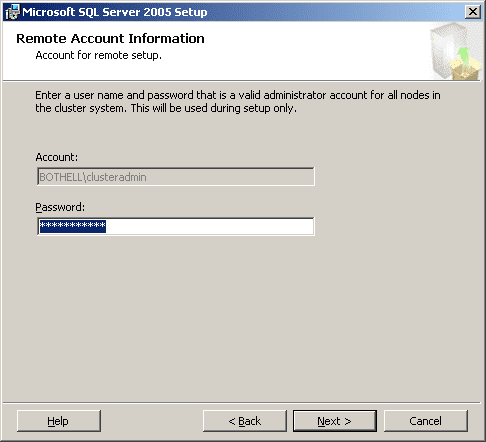Close the SQL Server 2005 Setup dialog
The width and height of the screenshot is (486, 442).
(473, 12)
